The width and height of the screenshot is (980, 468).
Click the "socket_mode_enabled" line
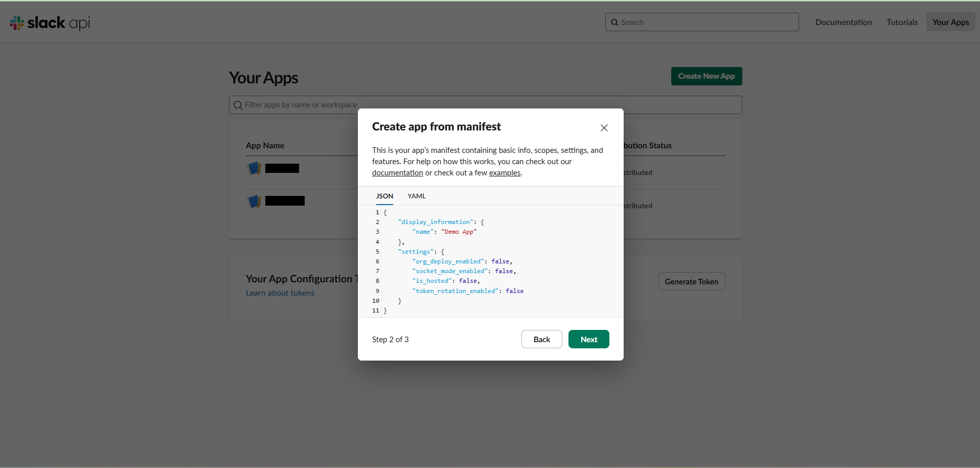point(464,271)
